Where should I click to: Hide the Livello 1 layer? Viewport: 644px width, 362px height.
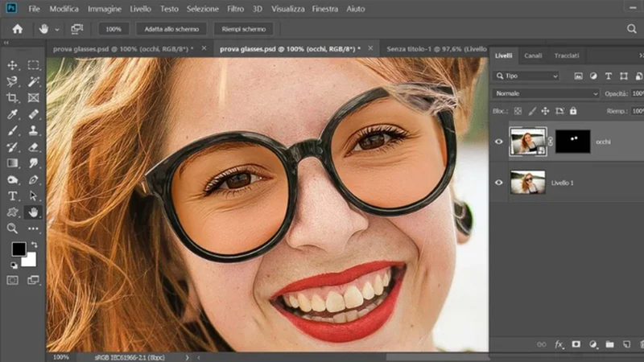click(498, 183)
